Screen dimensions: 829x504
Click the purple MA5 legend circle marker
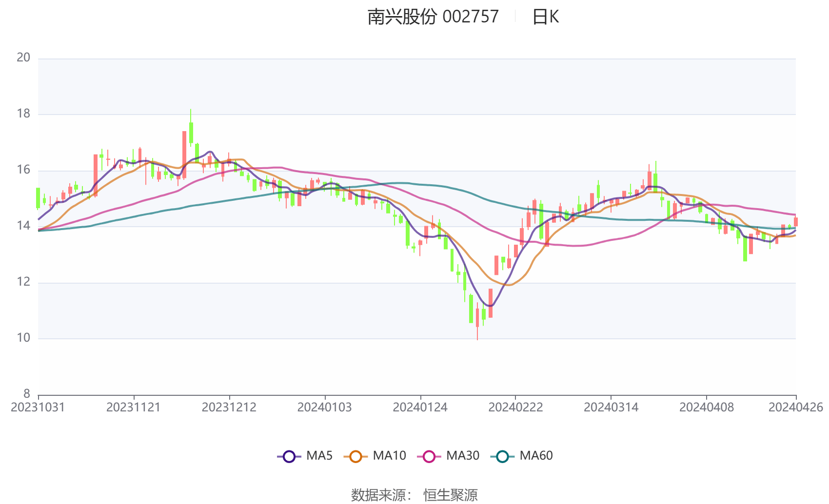(x=289, y=457)
